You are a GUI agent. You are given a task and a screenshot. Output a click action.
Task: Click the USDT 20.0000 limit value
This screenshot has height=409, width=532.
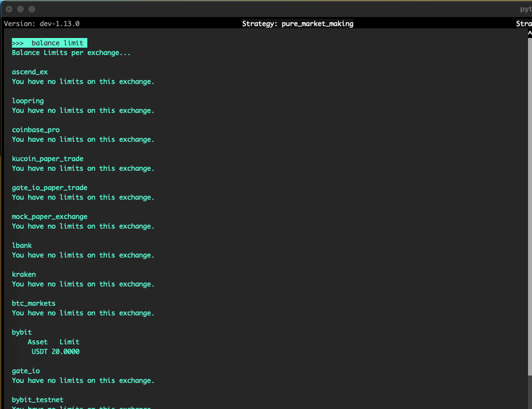[56, 352]
